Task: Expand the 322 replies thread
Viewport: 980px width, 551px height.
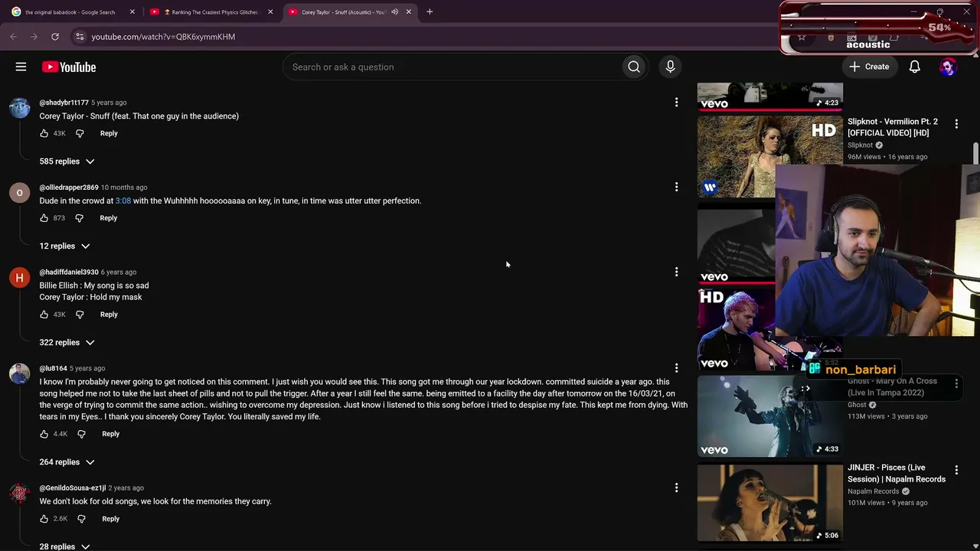Action: coord(67,343)
